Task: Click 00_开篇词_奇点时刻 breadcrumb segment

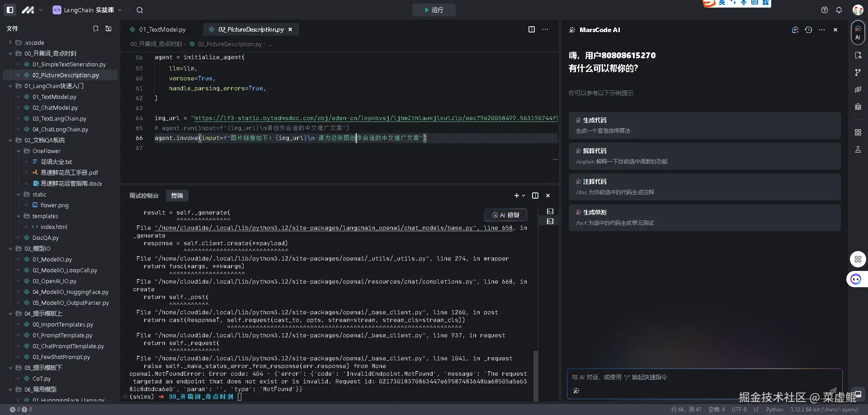Action: click(x=156, y=44)
